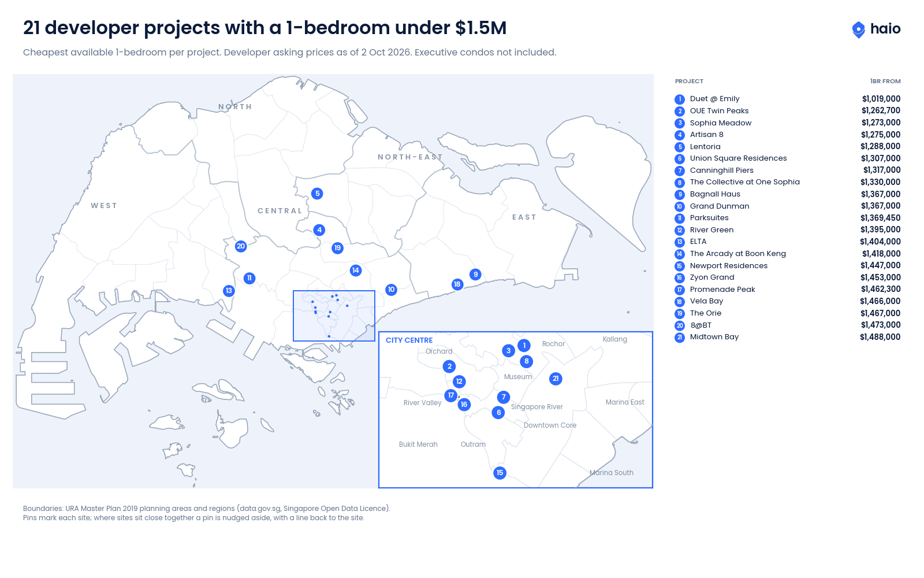This screenshot has width=924, height=578.
Task: Click pin 6 in the City Centre inset
Action: [x=499, y=413]
